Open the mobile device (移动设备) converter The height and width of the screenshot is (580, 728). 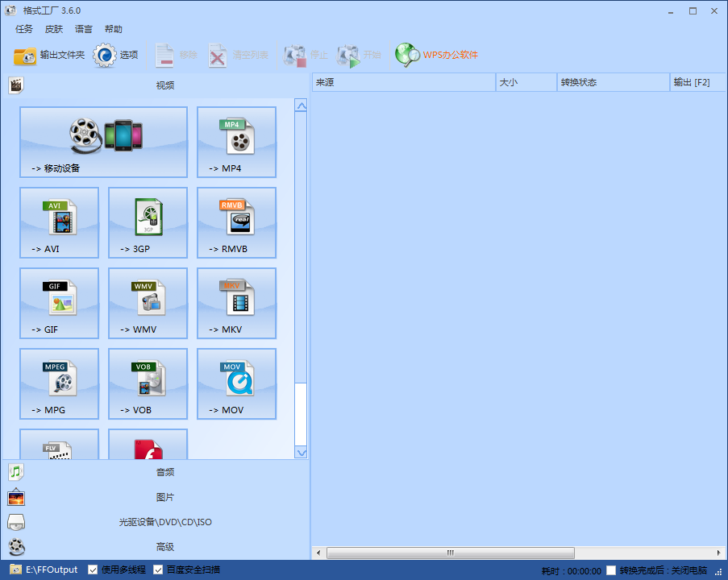coord(103,142)
